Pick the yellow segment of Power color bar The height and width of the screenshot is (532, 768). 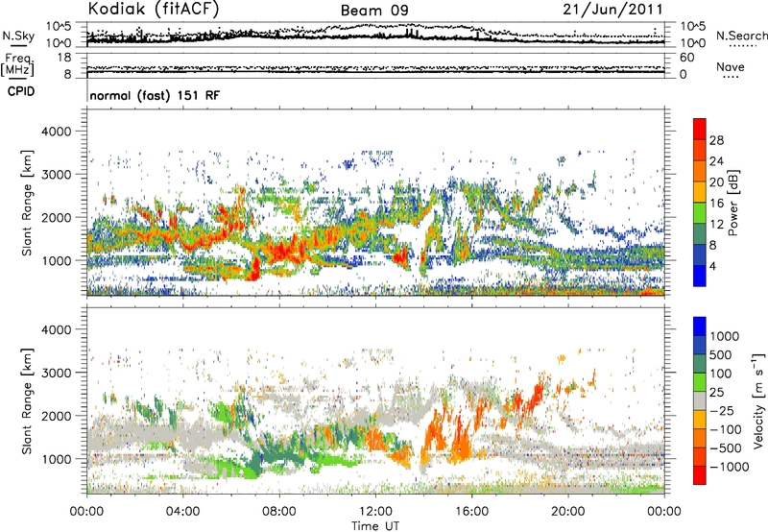pos(700,192)
